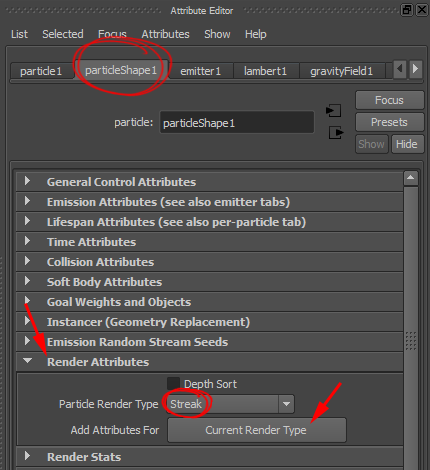Click the Focus button
The height and width of the screenshot is (470, 430).
click(389, 100)
